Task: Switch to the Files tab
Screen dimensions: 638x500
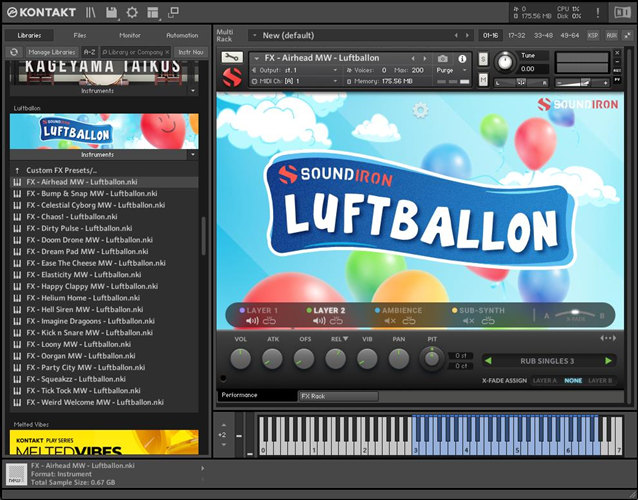Action: pyautogui.click(x=79, y=35)
